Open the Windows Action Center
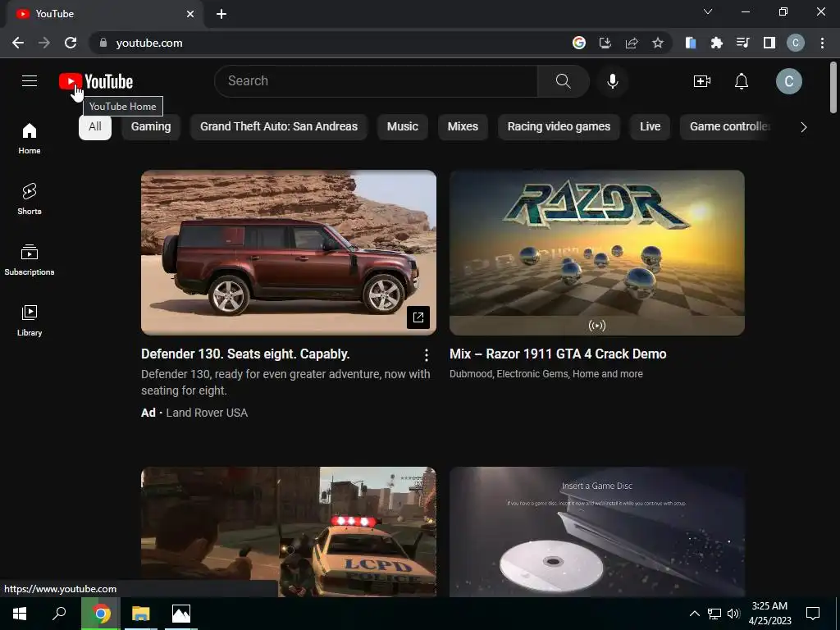 point(813,614)
